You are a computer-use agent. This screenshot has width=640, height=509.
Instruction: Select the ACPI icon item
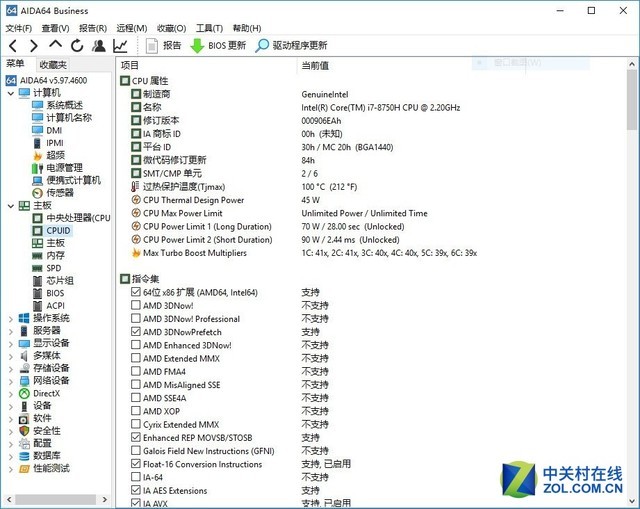pos(48,306)
